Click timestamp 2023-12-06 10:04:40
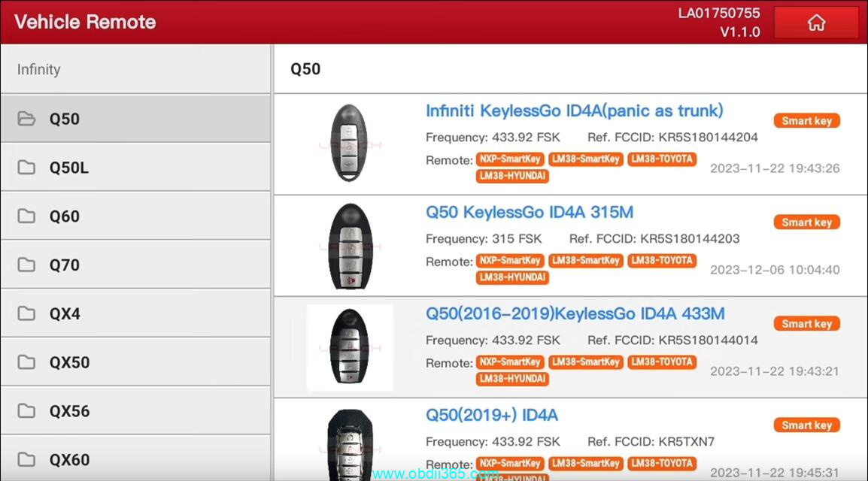The image size is (868, 481). [775, 270]
